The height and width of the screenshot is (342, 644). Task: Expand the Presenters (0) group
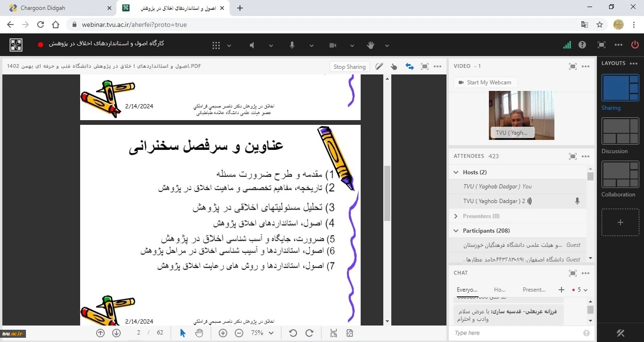(x=456, y=216)
